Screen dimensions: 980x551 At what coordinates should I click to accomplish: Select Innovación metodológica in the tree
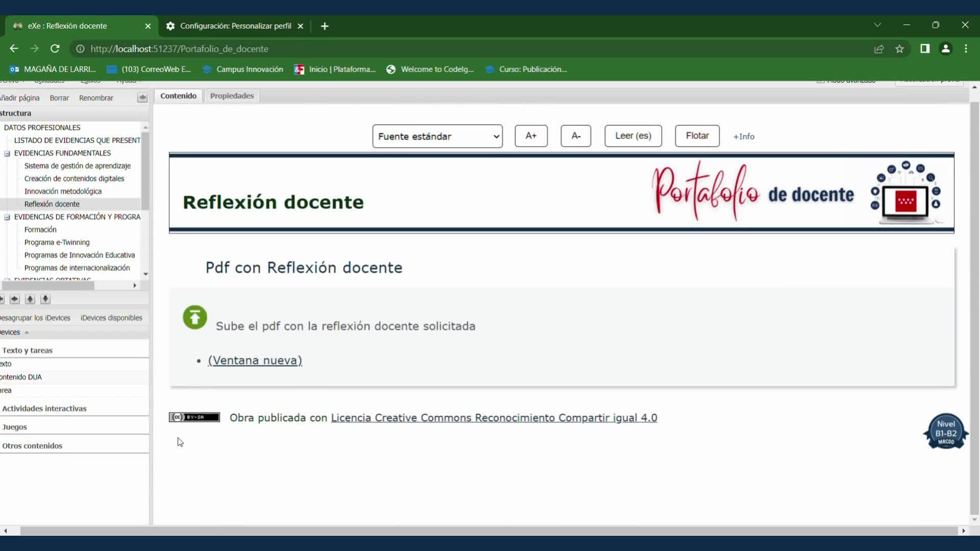63,191
